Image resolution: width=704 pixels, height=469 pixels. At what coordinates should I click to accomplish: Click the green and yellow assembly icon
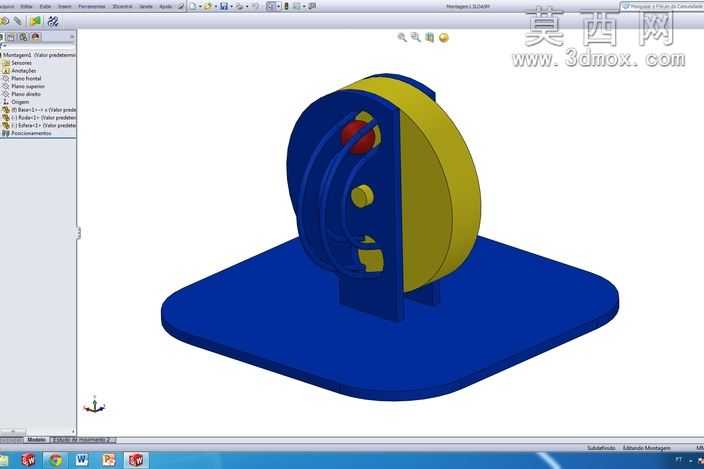(35, 21)
